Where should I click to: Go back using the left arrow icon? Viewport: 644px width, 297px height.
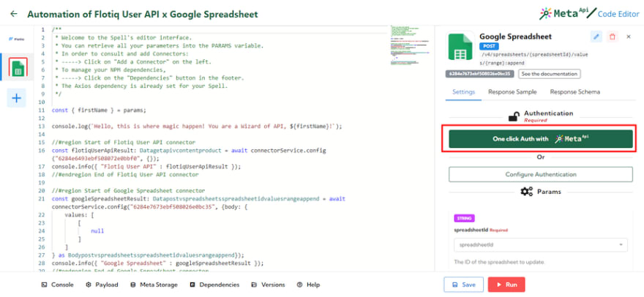(x=14, y=14)
